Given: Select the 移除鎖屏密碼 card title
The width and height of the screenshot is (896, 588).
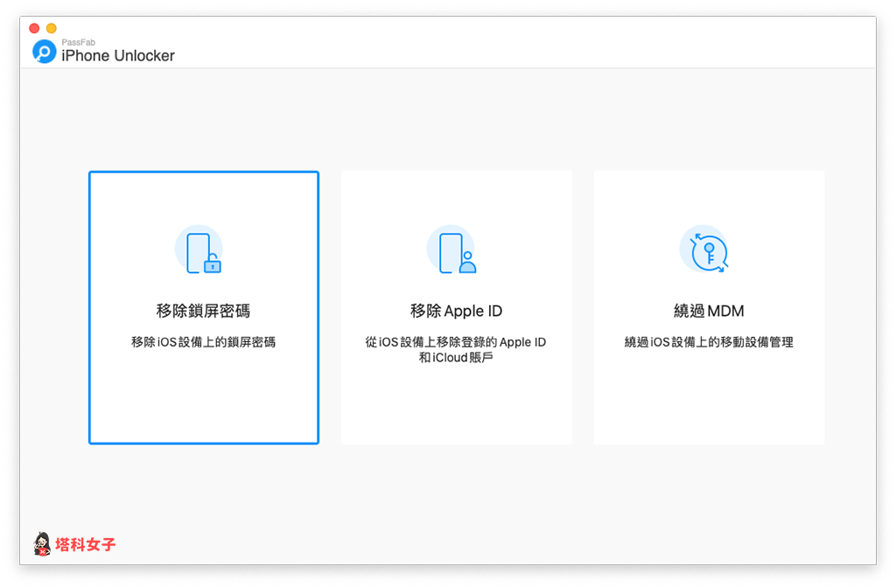Looking at the screenshot, I should pyautogui.click(x=203, y=311).
